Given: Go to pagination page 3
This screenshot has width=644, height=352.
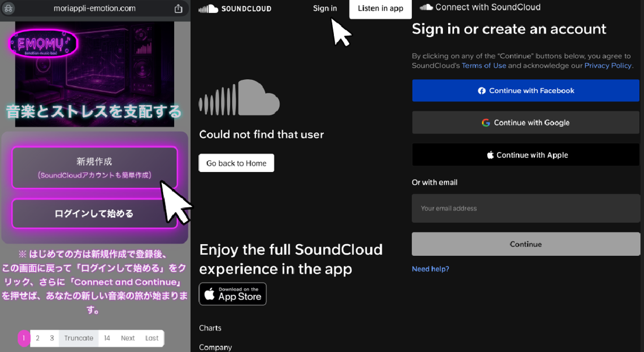Looking at the screenshot, I should click(52, 338).
